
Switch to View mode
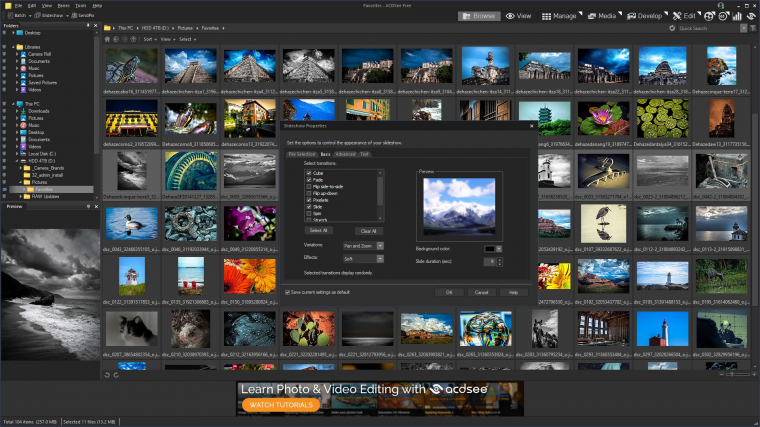tap(517, 16)
